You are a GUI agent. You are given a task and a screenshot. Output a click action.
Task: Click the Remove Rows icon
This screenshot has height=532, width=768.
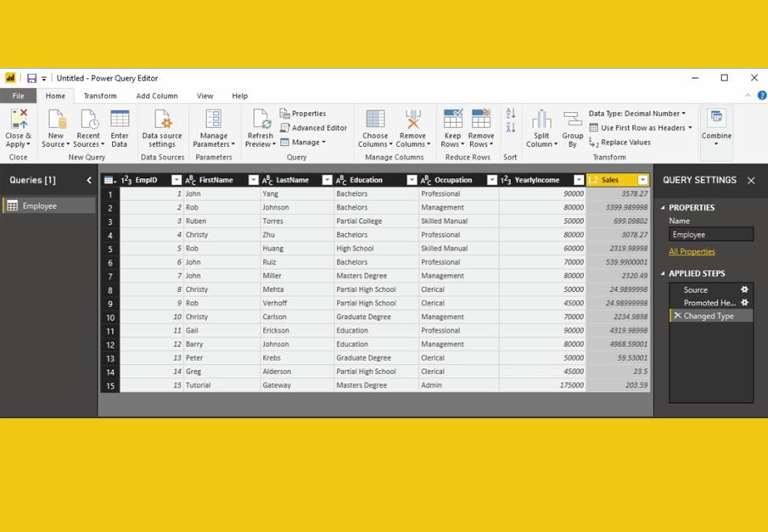(x=481, y=119)
